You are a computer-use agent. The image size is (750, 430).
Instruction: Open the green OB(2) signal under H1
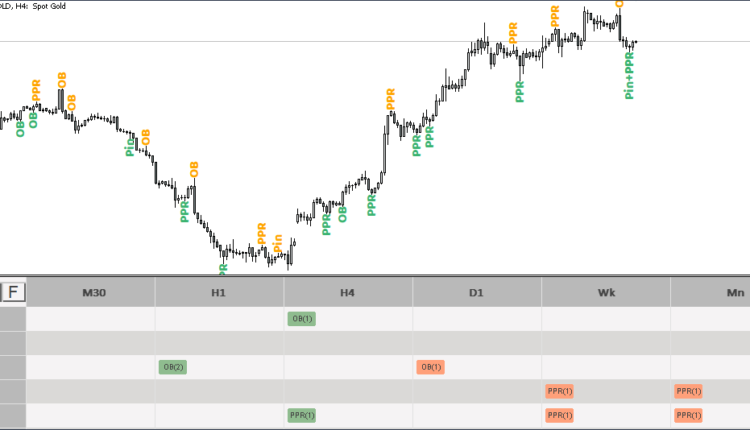tap(173, 367)
